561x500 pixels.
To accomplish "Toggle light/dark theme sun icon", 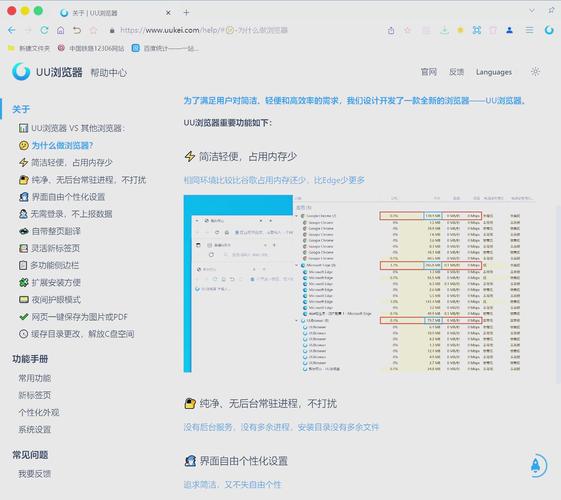I will pyautogui.click(x=535, y=72).
